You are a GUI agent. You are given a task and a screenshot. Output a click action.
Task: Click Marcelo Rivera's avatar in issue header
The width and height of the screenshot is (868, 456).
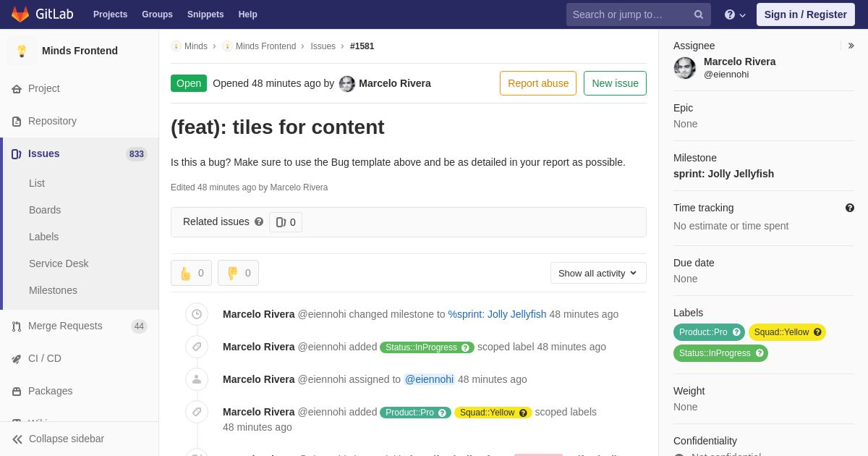(347, 84)
